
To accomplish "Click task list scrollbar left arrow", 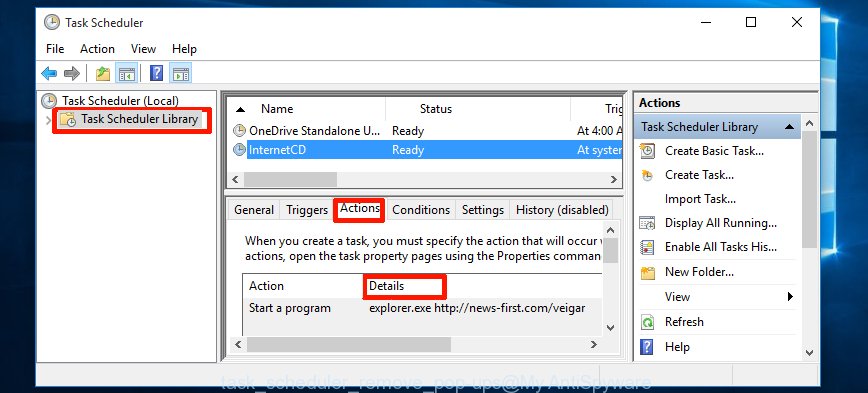I will tap(235, 179).
